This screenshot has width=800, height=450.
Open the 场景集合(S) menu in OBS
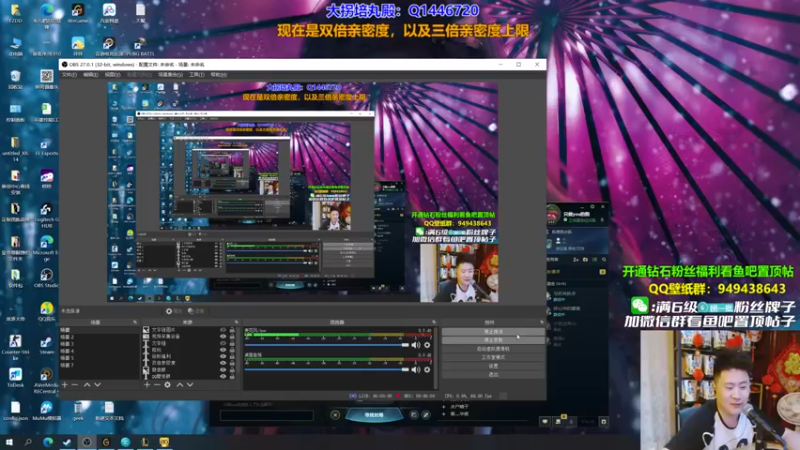point(170,74)
